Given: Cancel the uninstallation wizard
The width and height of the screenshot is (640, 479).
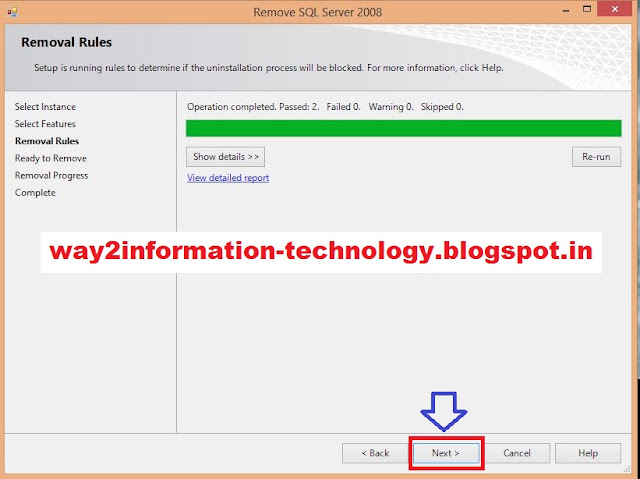Looking at the screenshot, I should [x=517, y=453].
